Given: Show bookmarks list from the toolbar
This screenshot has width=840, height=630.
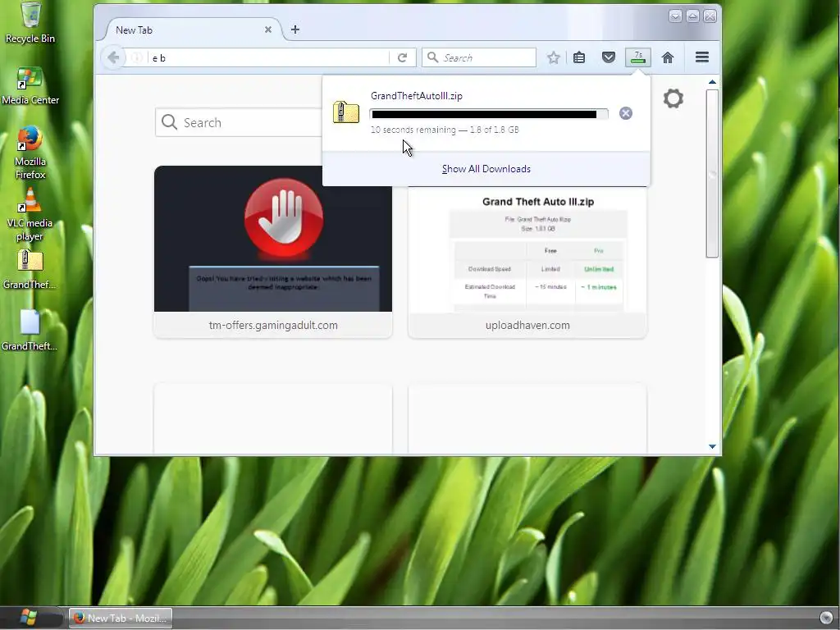Looking at the screenshot, I should point(579,57).
